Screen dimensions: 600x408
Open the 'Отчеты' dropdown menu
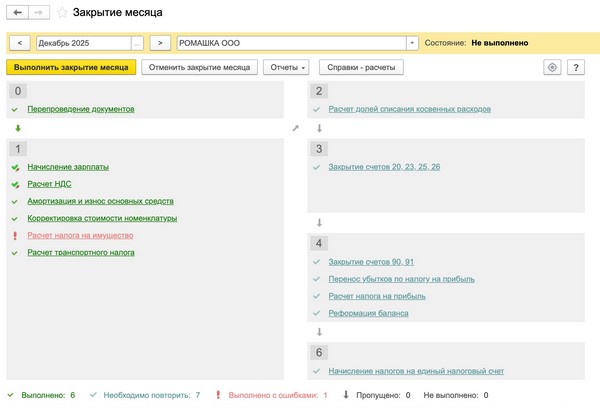pos(286,67)
